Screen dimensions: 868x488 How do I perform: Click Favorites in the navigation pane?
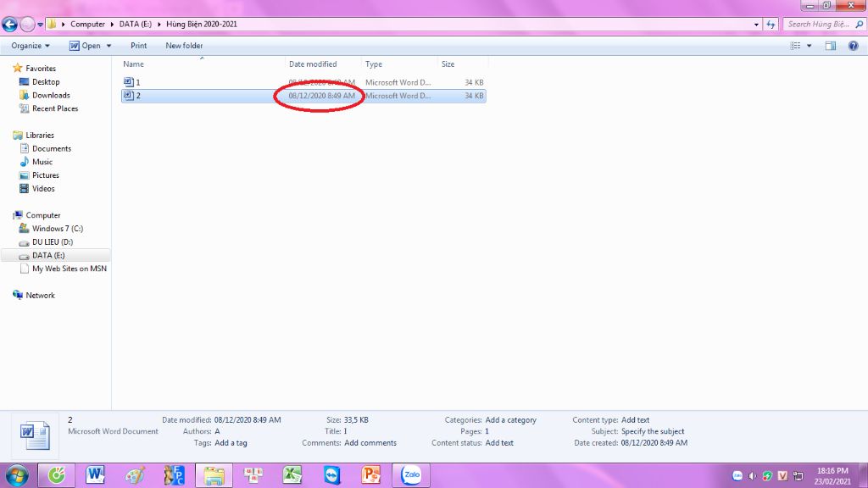[x=41, y=69]
